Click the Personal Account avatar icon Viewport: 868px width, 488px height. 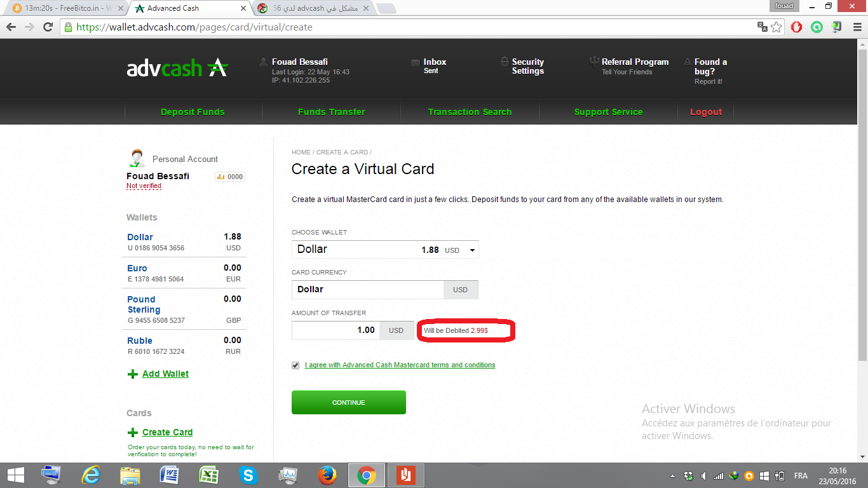click(137, 158)
